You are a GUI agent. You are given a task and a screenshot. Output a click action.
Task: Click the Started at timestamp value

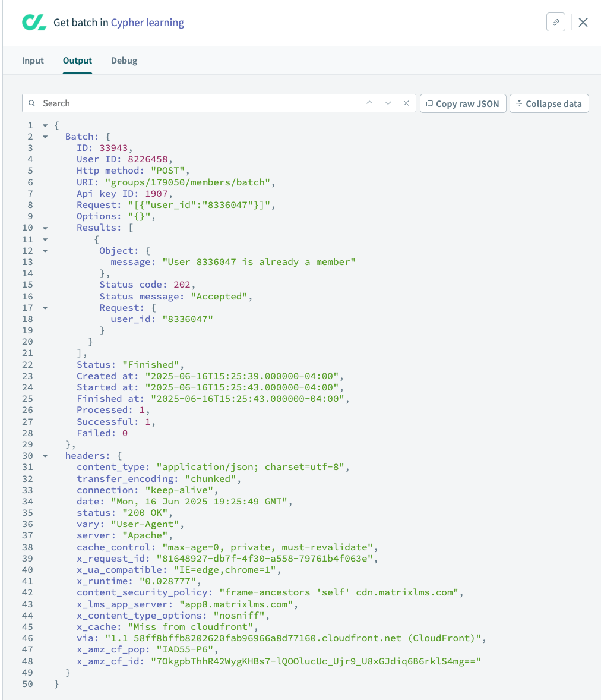tap(242, 387)
